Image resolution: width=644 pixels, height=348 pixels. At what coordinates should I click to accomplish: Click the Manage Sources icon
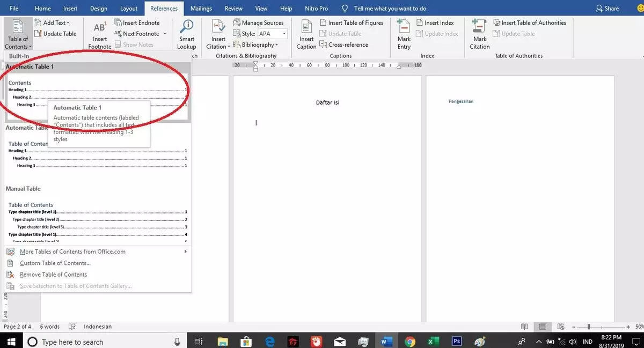pyautogui.click(x=237, y=23)
